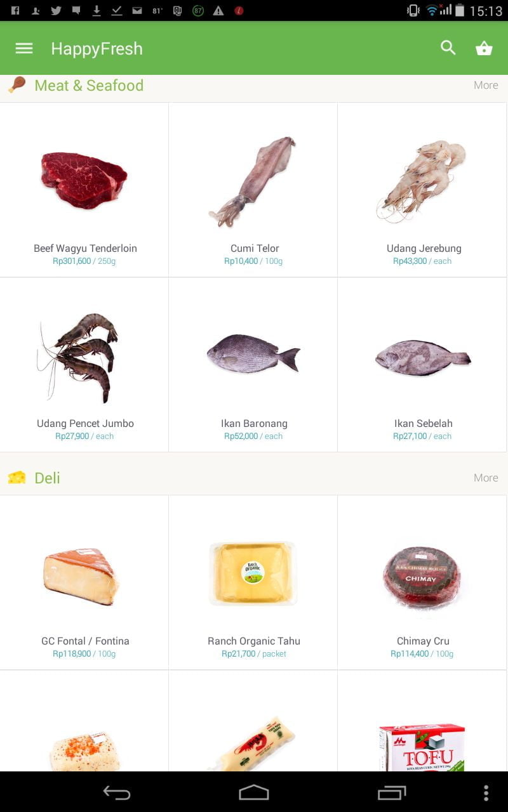Open the Meat & Seafood category heading

coord(89,85)
